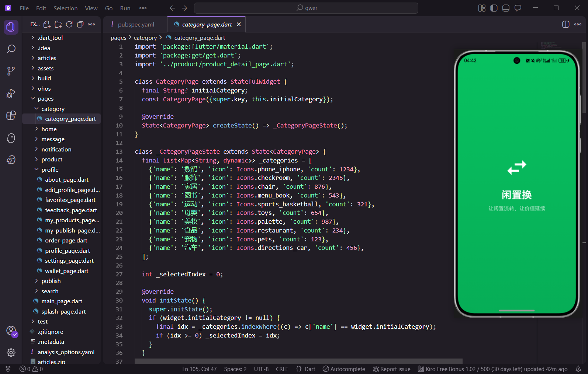Open the Ollama-style robot sidebar icon

11,160
